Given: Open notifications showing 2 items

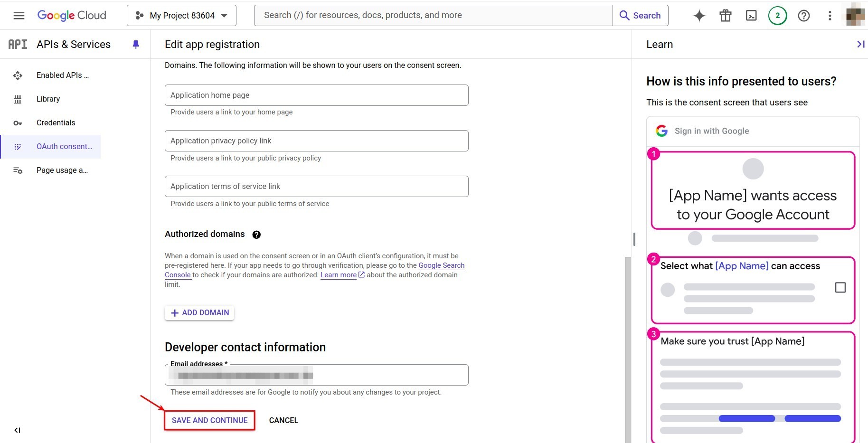Looking at the screenshot, I should pos(777,15).
